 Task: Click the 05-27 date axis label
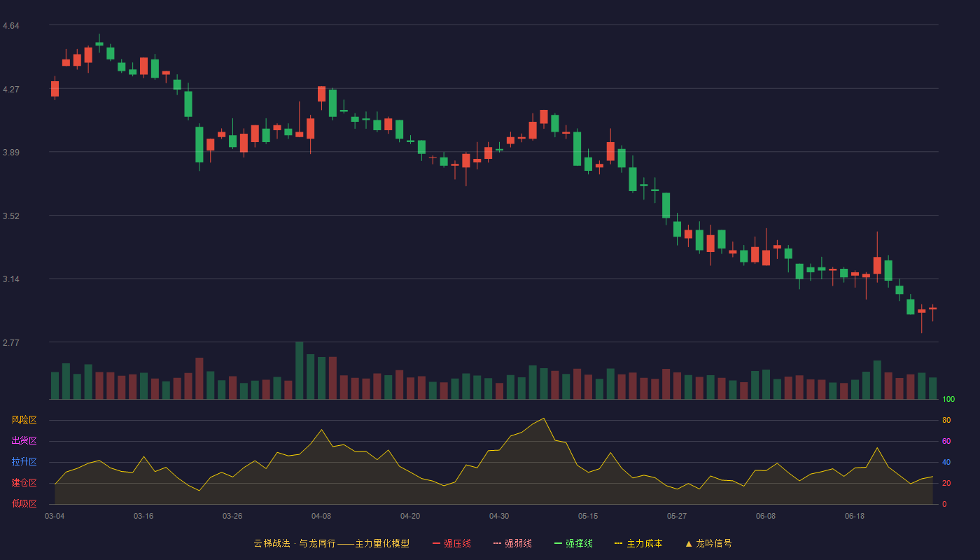point(677,516)
